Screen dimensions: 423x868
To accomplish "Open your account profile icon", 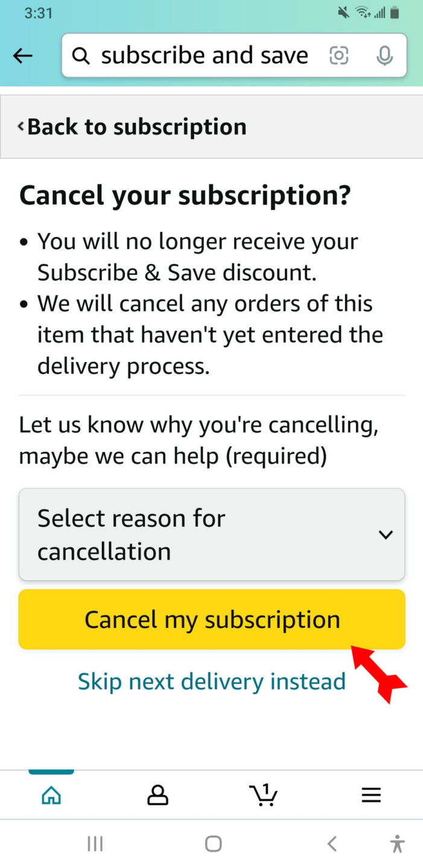I will click(x=157, y=795).
